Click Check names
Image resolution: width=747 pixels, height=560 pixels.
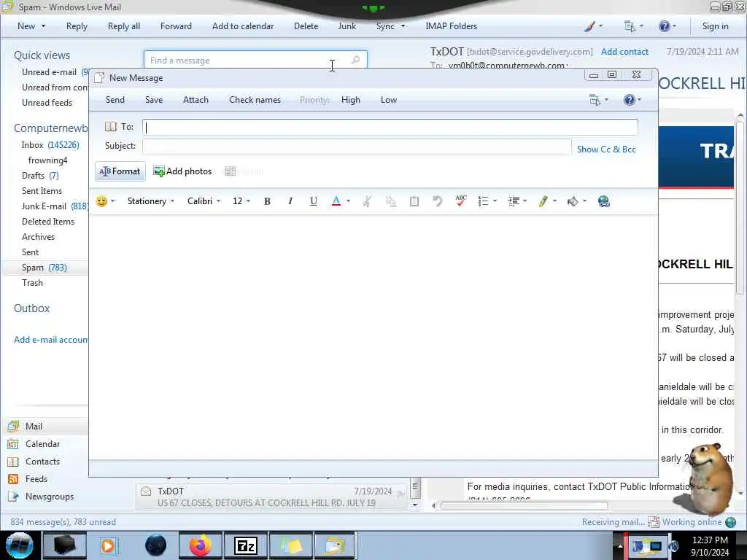click(255, 100)
